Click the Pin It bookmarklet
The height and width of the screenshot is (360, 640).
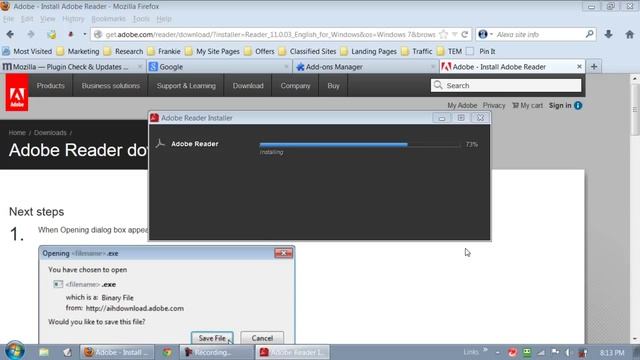(x=481, y=51)
